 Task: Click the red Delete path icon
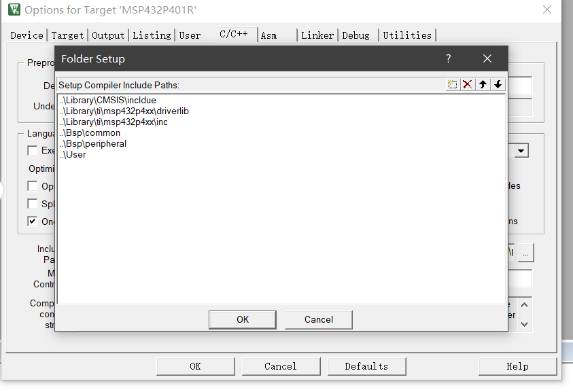(x=468, y=85)
